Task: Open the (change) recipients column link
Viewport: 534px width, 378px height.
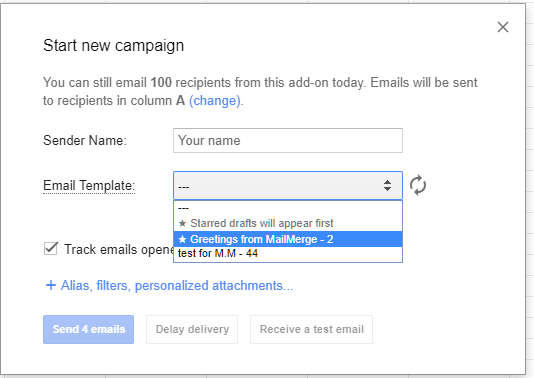Action: 215,101
